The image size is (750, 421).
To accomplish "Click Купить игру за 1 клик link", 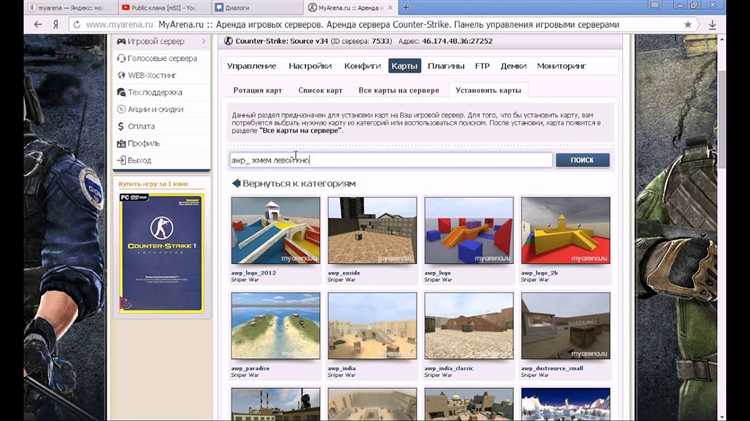I will (x=153, y=184).
